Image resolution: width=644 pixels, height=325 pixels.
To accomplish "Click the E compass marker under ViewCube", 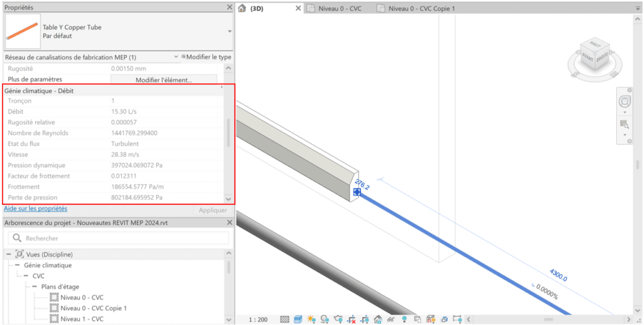I will click(614, 74).
